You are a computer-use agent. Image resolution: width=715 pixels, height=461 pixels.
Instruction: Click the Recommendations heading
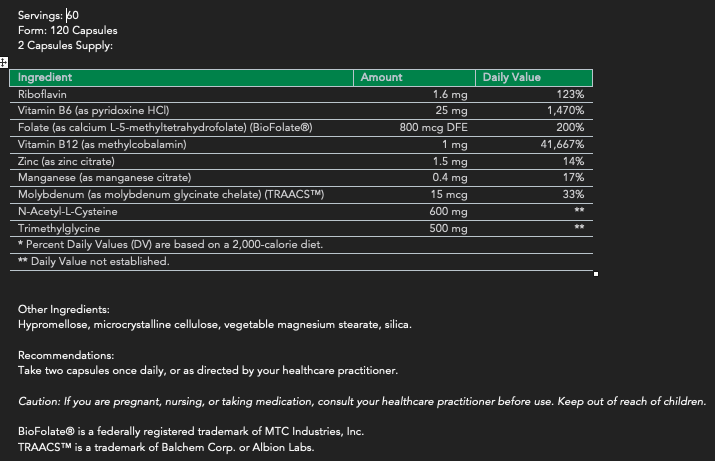66,355
